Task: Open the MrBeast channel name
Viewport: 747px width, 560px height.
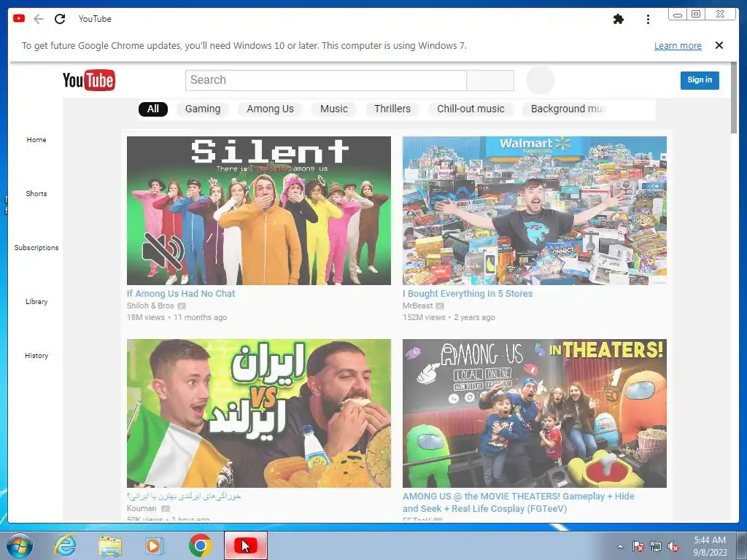Action: 418,306
